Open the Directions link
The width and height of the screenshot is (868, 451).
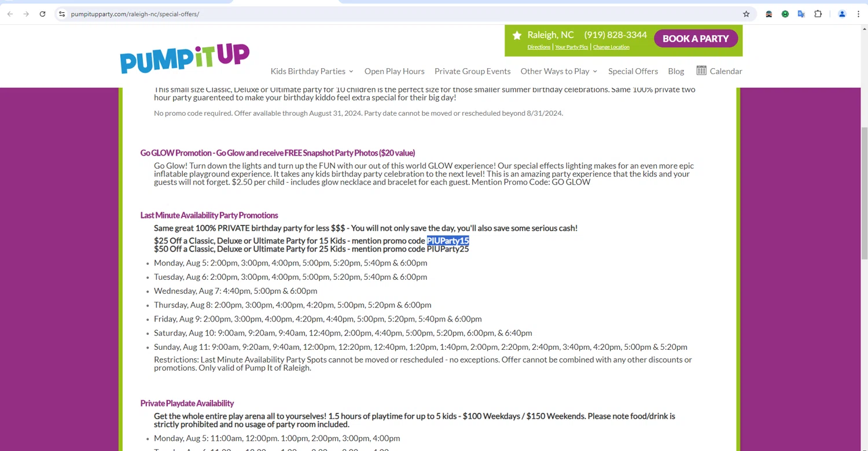539,47
